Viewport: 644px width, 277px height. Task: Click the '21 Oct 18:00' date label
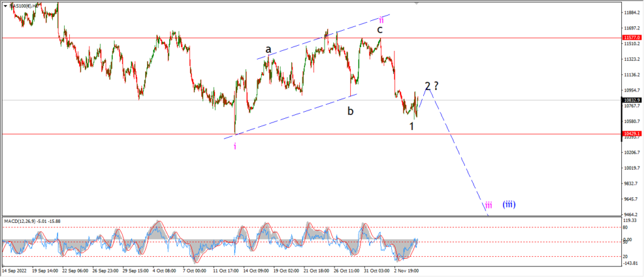point(316,271)
